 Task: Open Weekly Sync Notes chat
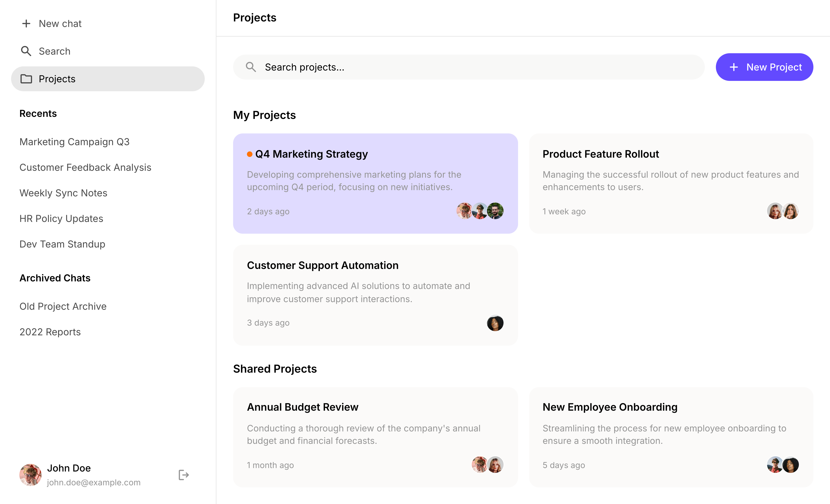[63, 193]
